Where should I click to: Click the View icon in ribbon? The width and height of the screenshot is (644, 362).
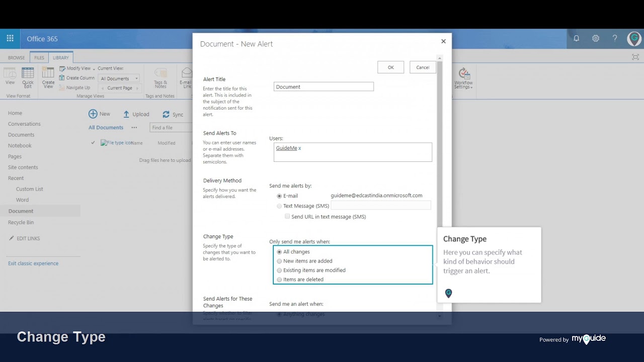coord(10,73)
